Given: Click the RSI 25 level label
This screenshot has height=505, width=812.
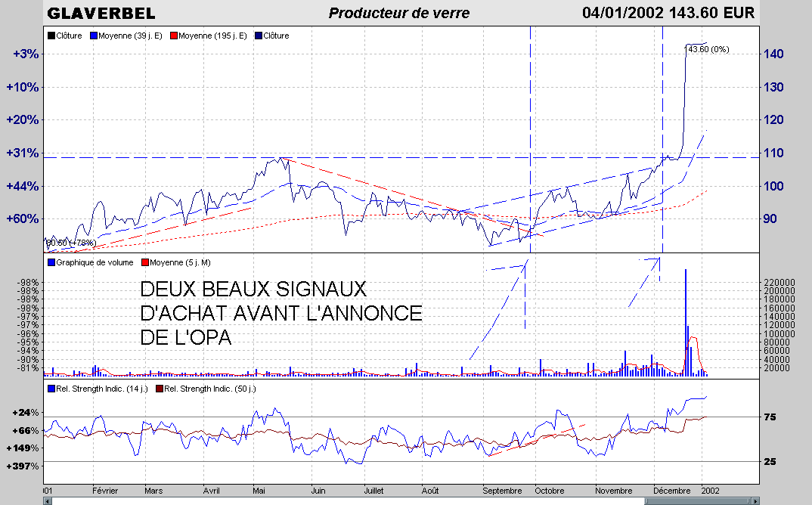Looking at the screenshot, I should (x=770, y=461).
